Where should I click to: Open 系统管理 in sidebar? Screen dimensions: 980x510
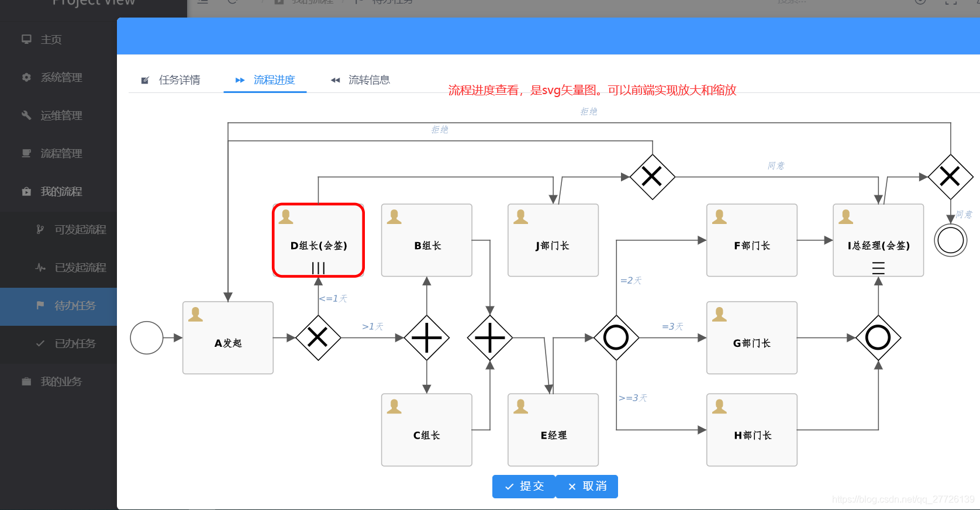(x=58, y=77)
